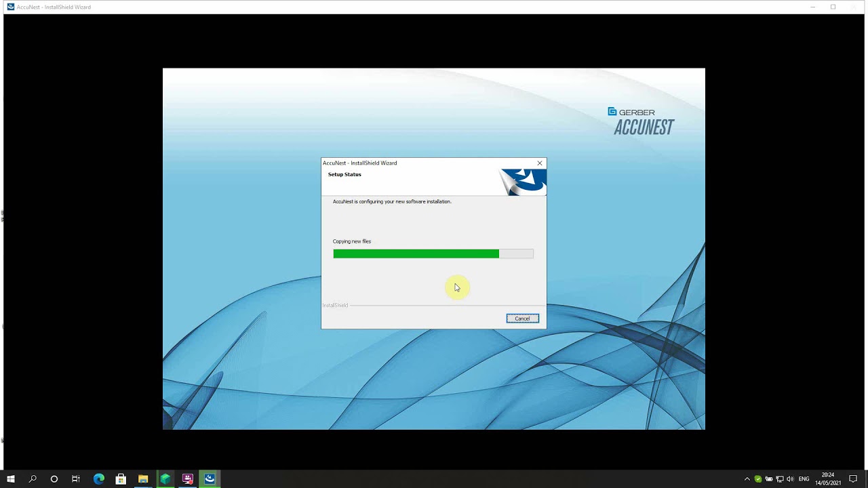
Task: Cancel the AccuNest installation
Action: point(522,319)
